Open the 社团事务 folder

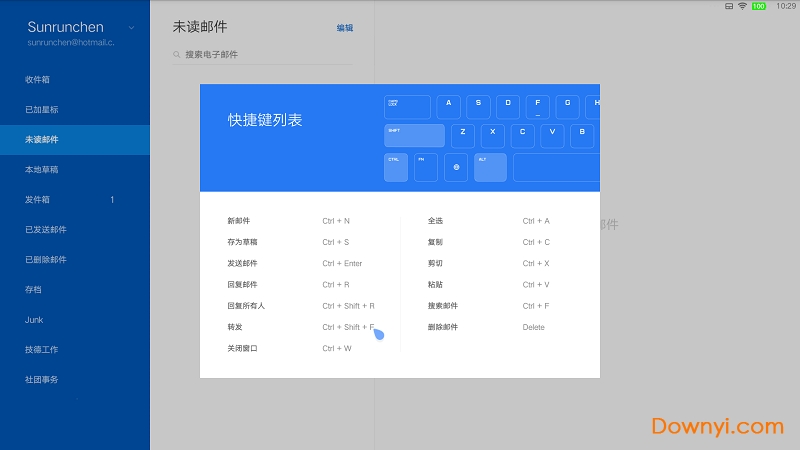(42, 380)
